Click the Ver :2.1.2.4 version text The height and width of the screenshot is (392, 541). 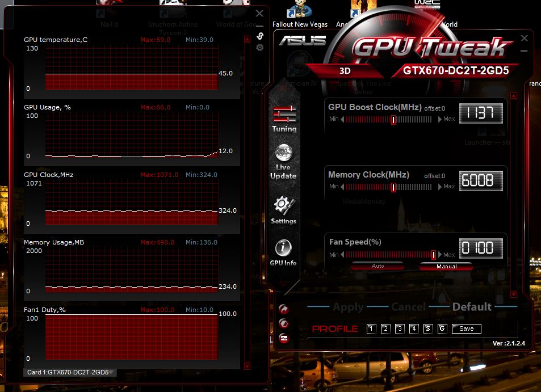pos(509,343)
